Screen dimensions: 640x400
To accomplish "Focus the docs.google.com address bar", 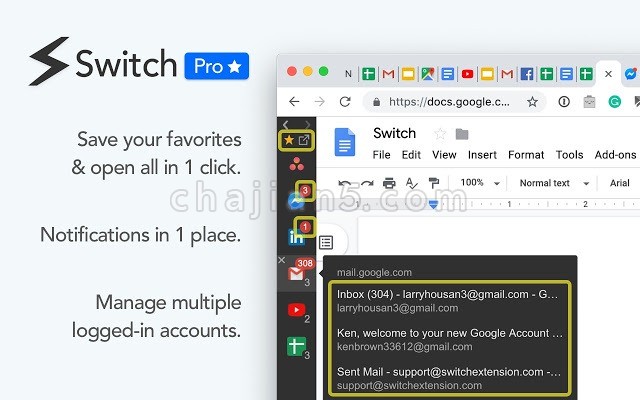I will [x=449, y=102].
